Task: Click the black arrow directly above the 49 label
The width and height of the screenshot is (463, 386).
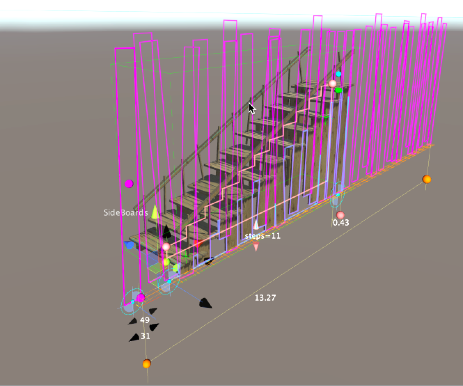Action: (153, 311)
